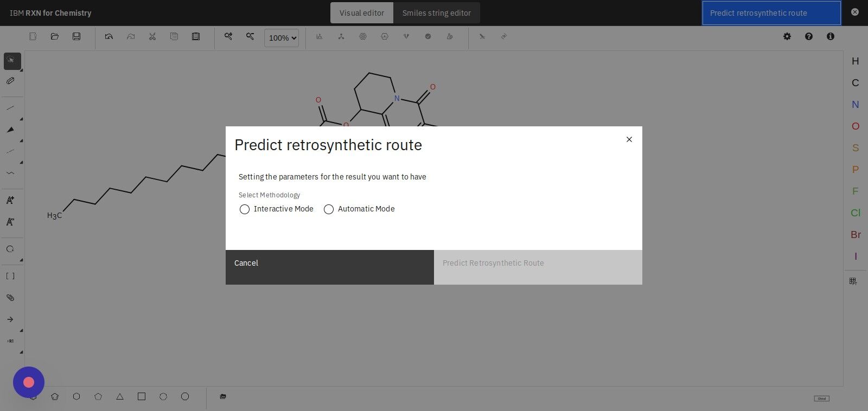This screenshot has height=411, width=868.
Task: Close the editor with top-right X
Action: point(855,12)
